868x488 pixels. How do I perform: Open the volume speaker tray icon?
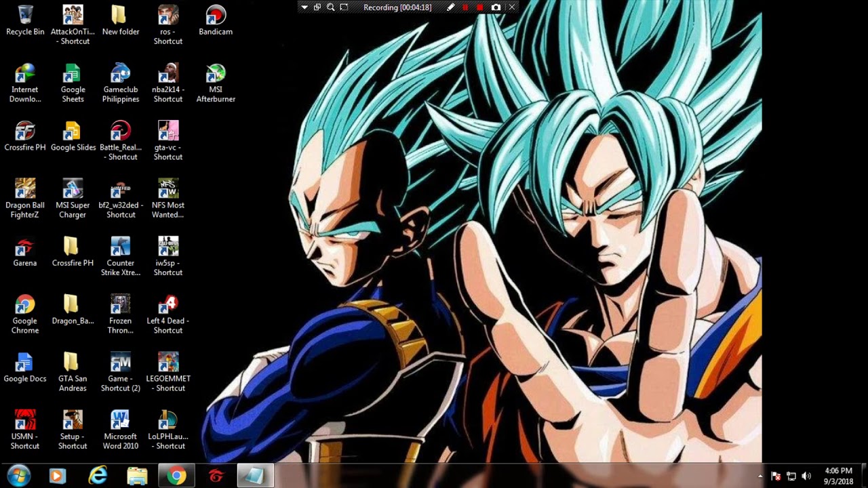[x=806, y=476]
